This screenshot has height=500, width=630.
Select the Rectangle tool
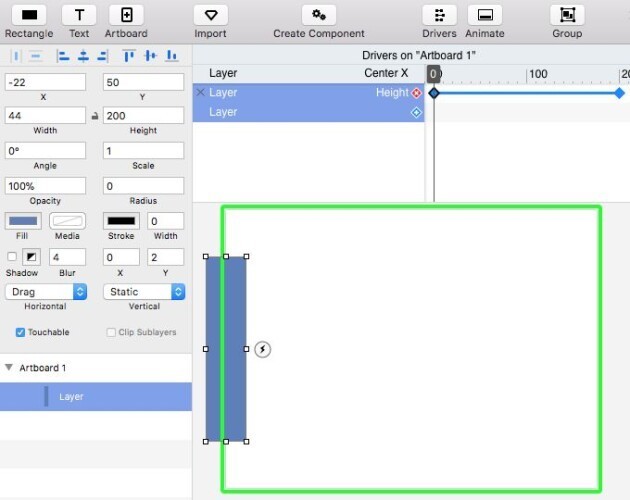pyautogui.click(x=29, y=15)
